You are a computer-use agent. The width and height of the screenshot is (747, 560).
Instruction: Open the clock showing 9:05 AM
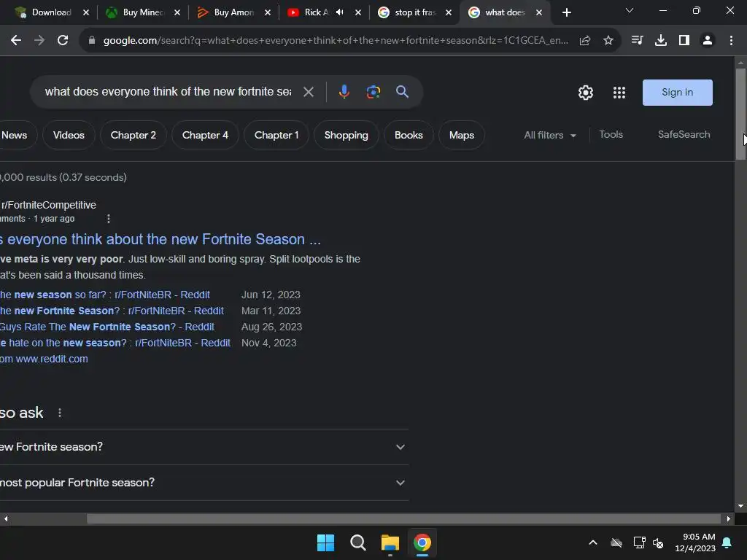pyautogui.click(x=695, y=542)
